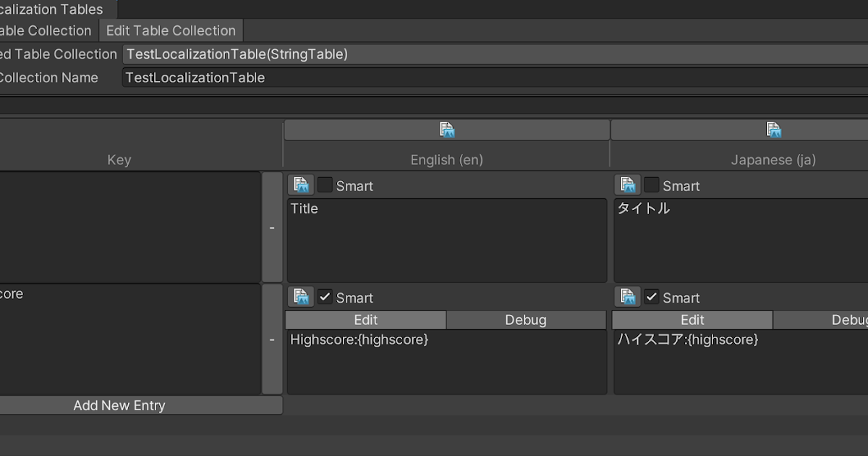Enable Smart on the English Title entry
The height and width of the screenshot is (456, 868).
pos(325,185)
